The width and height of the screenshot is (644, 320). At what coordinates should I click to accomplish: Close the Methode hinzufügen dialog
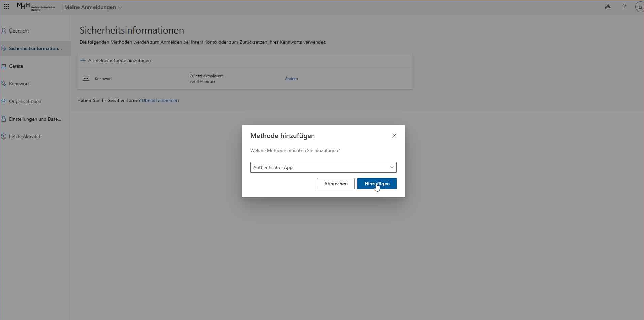click(394, 136)
